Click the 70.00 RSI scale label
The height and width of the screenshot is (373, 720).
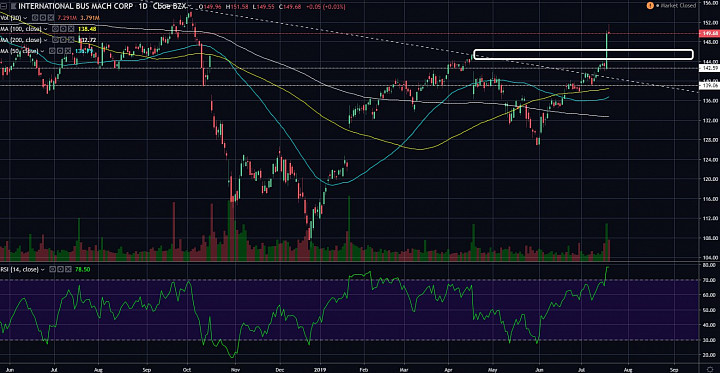click(x=710, y=280)
